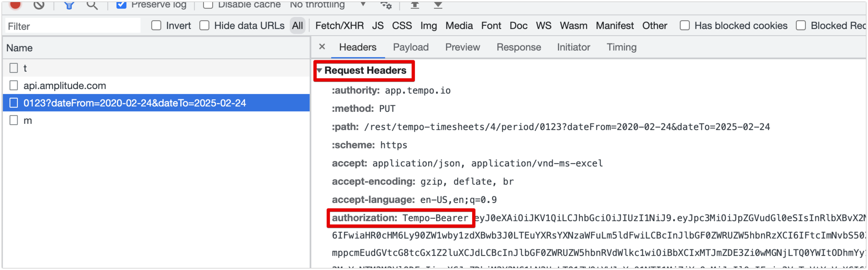Enable the Invert checkbox
The width and height of the screenshot is (868, 270).
(156, 26)
